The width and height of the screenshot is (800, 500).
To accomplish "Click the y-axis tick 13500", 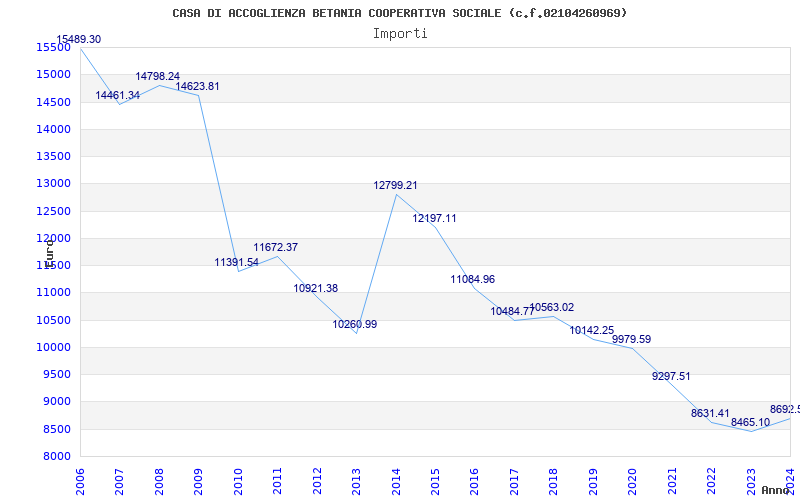I will coord(53,156).
